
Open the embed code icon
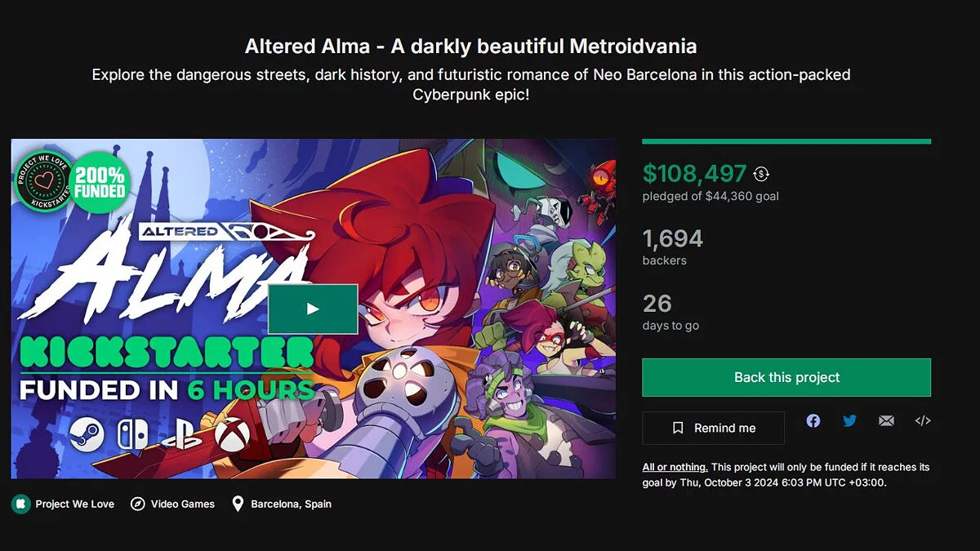[x=923, y=421]
